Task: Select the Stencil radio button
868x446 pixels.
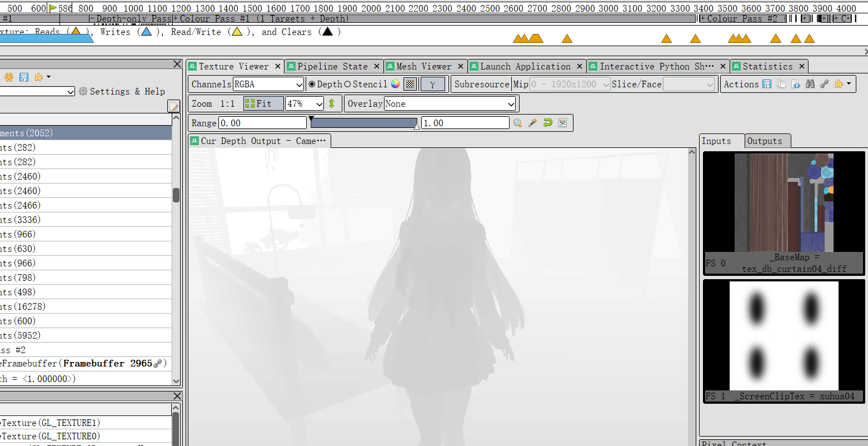Action: [348, 85]
